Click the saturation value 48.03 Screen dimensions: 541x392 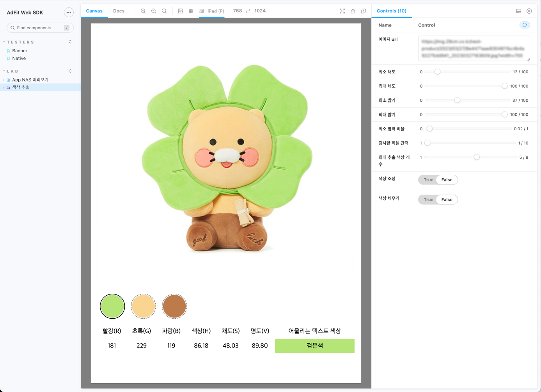(231, 346)
